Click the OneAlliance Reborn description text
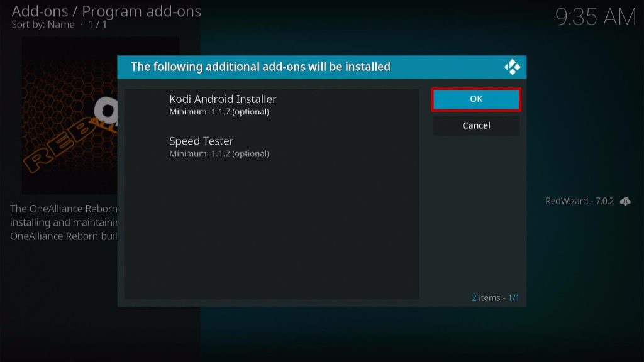This screenshot has width=644, height=362. tap(64, 222)
